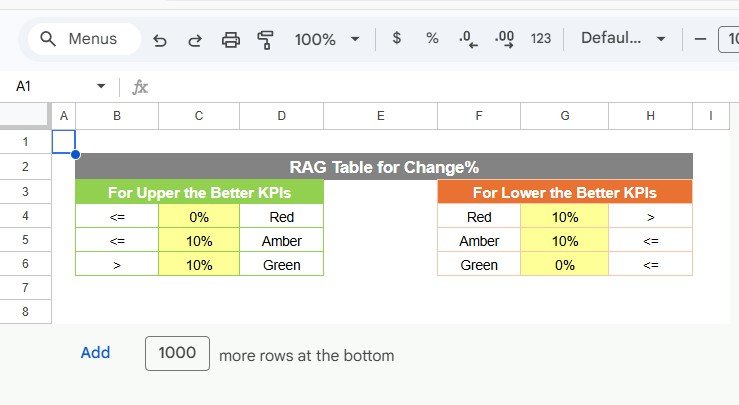Screen dimensions: 739x405
Task: Select the 10% cell in C5
Action: click(x=199, y=241)
